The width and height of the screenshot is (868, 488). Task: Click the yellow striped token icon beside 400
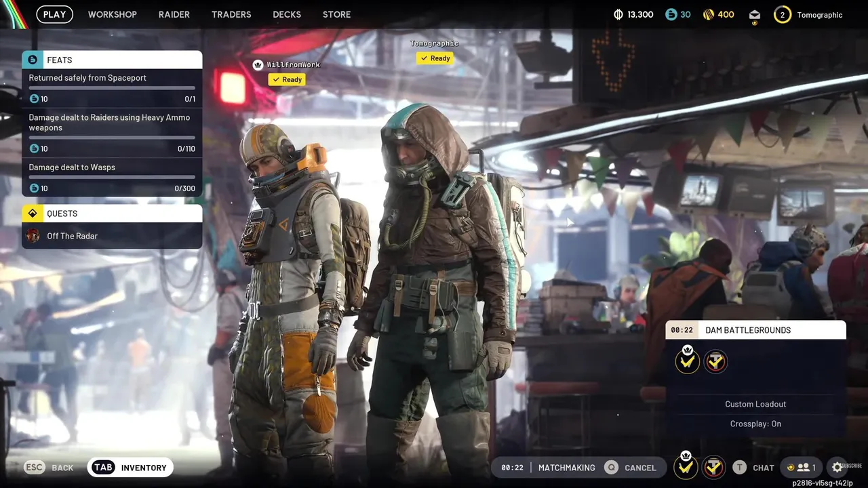pos(708,14)
